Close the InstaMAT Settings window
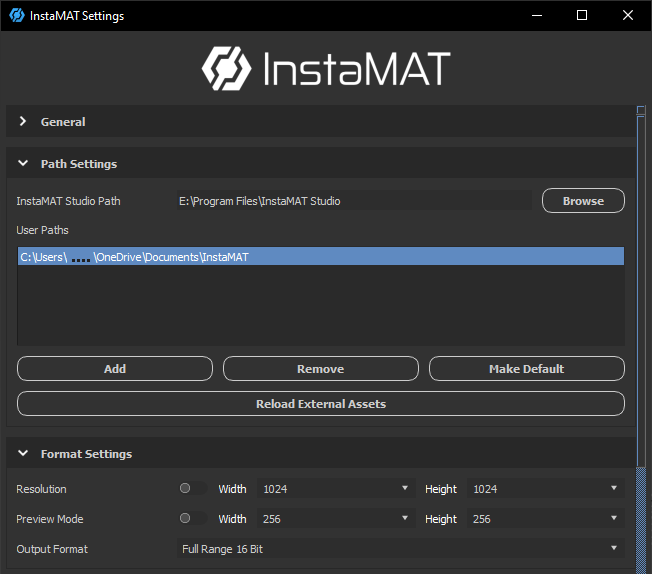The height and width of the screenshot is (574, 652). click(627, 15)
